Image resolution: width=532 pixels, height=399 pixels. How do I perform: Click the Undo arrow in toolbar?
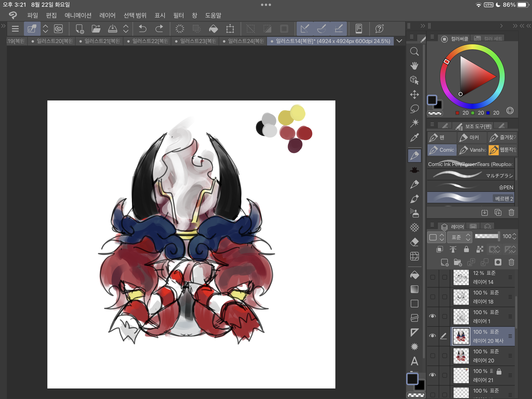(142, 29)
